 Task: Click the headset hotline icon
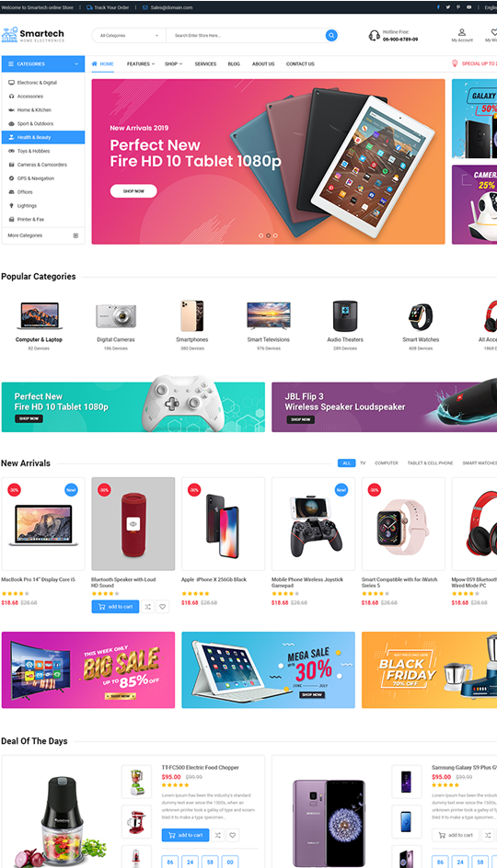coord(374,36)
